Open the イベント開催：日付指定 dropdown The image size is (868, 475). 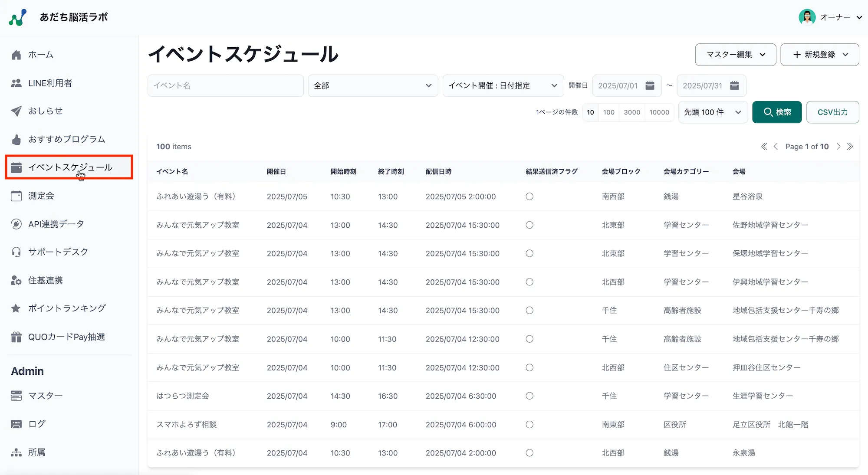pos(503,85)
